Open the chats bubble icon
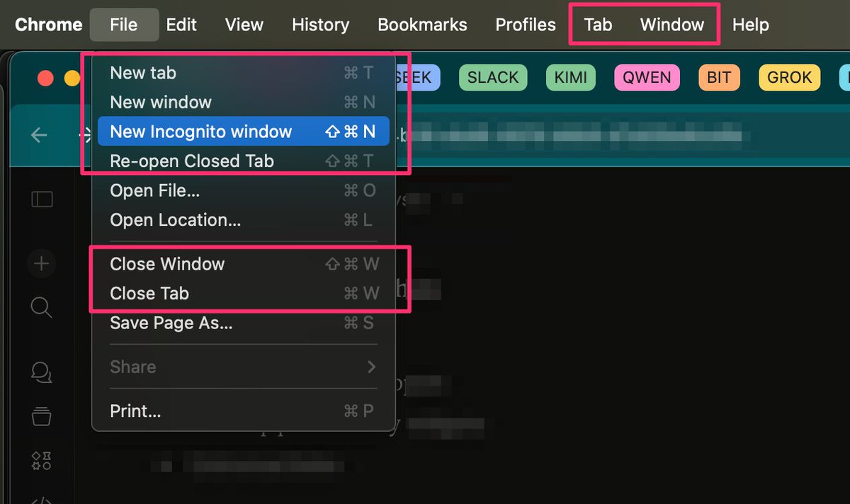This screenshot has width=850, height=504. tap(42, 372)
